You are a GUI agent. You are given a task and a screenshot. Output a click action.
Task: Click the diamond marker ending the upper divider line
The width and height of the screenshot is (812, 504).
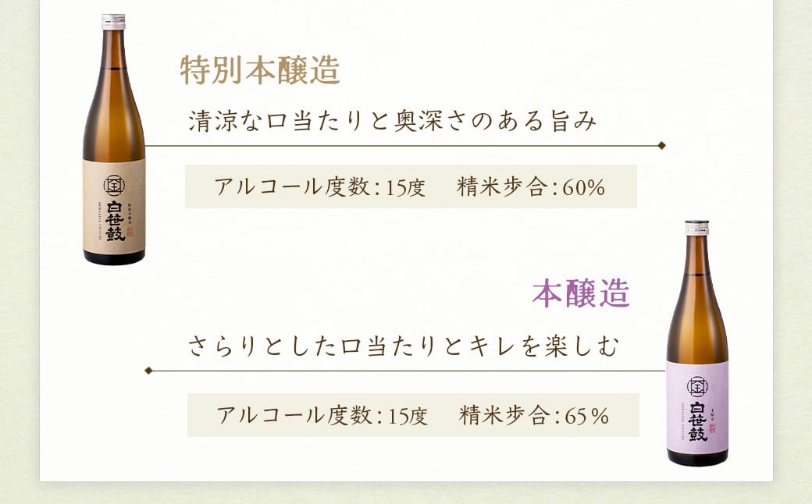click(x=661, y=145)
